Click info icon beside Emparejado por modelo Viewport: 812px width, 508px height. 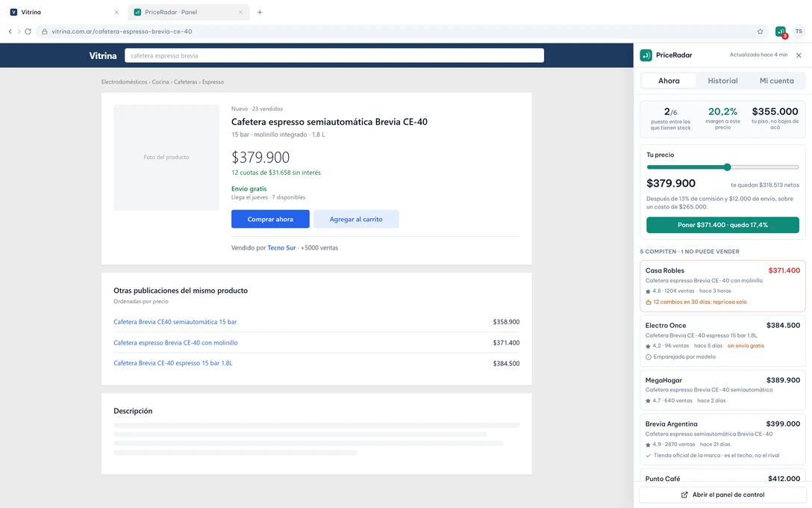pos(649,357)
